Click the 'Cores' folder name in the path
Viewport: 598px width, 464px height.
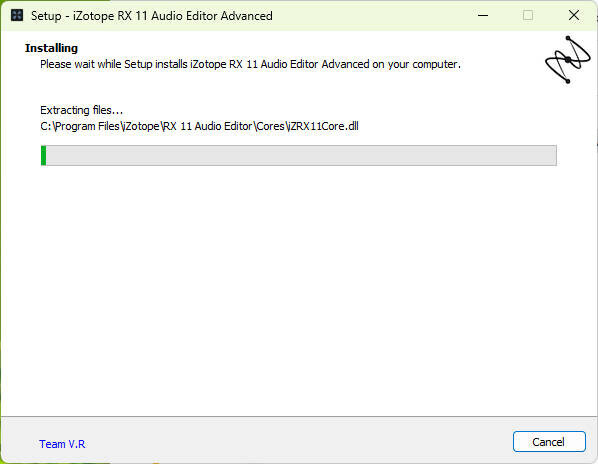coord(270,126)
